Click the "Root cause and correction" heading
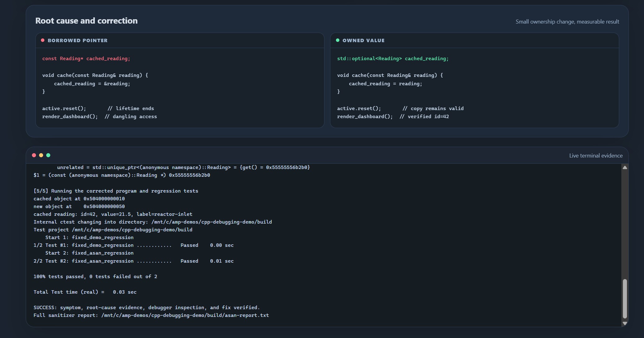The image size is (644, 338). [87, 21]
